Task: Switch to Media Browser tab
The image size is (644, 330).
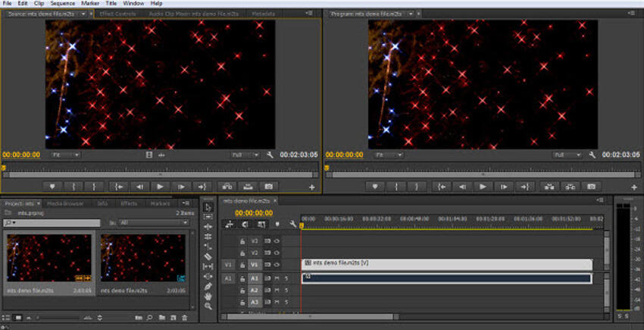Action: [x=65, y=203]
